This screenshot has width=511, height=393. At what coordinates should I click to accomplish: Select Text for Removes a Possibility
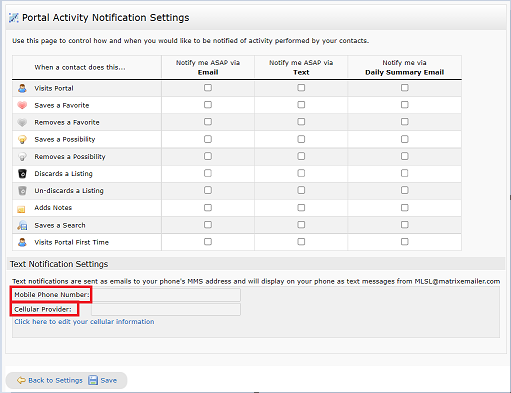[301, 156]
